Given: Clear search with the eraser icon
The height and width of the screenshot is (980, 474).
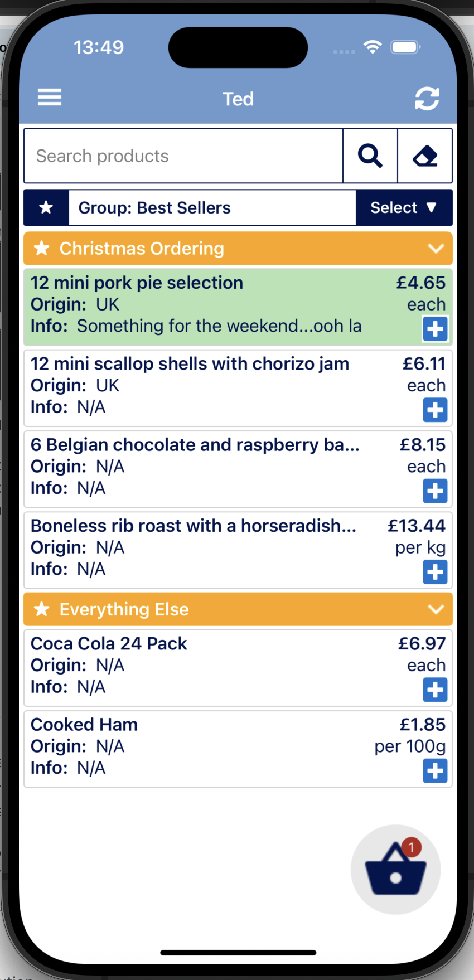Looking at the screenshot, I should 425,156.
